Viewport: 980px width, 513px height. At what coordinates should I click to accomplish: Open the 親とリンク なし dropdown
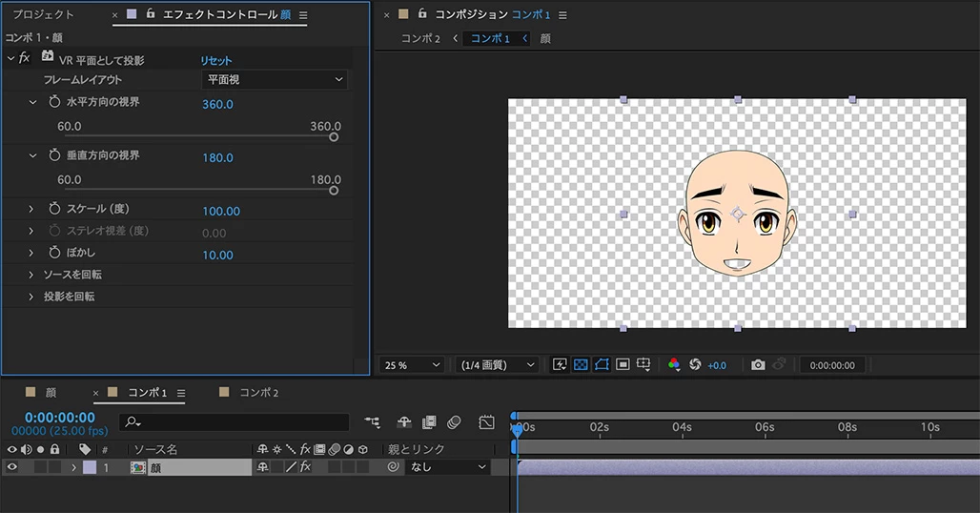(x=446, y=467)
